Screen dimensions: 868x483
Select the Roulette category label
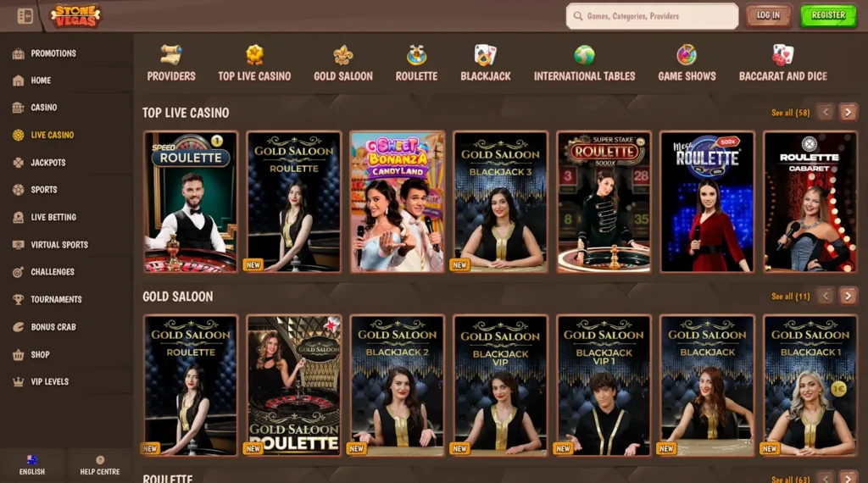[416, 76]
